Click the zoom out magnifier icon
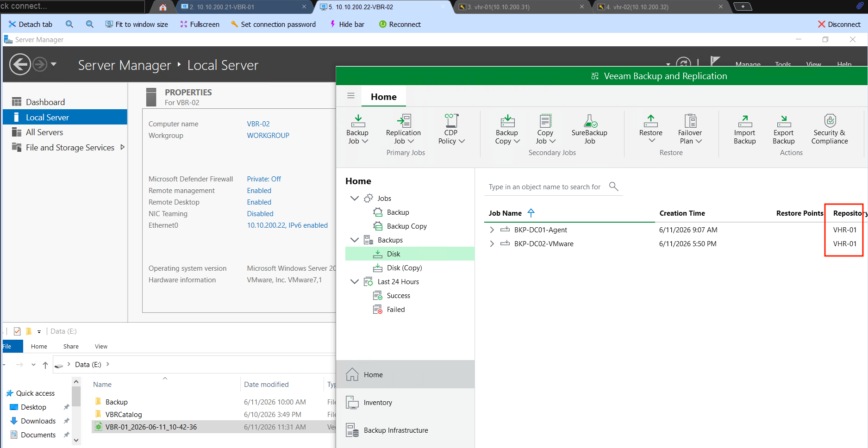The height and width of the screenshot is (448, 868). pos(90,24)
